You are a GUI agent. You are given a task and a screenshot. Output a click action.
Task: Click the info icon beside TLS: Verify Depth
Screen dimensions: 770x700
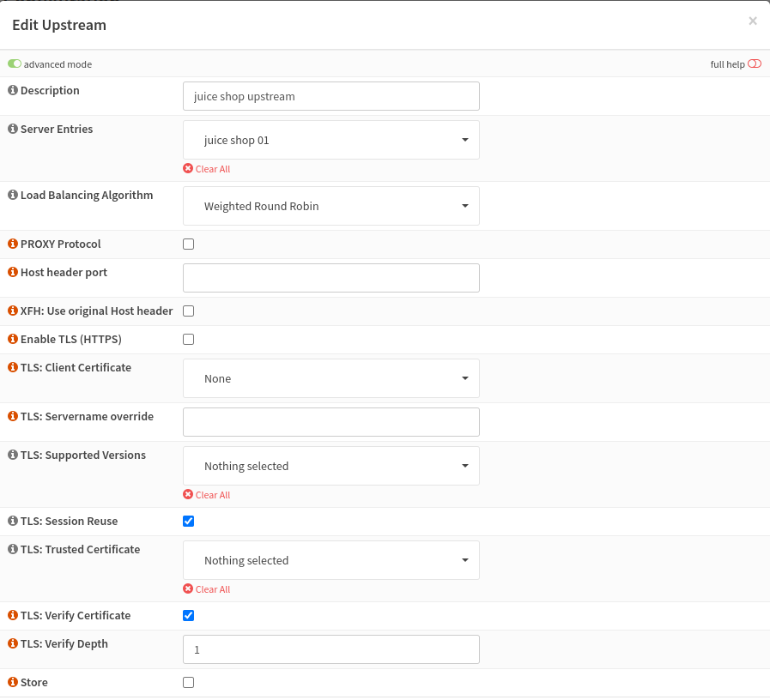pos(12,643)
